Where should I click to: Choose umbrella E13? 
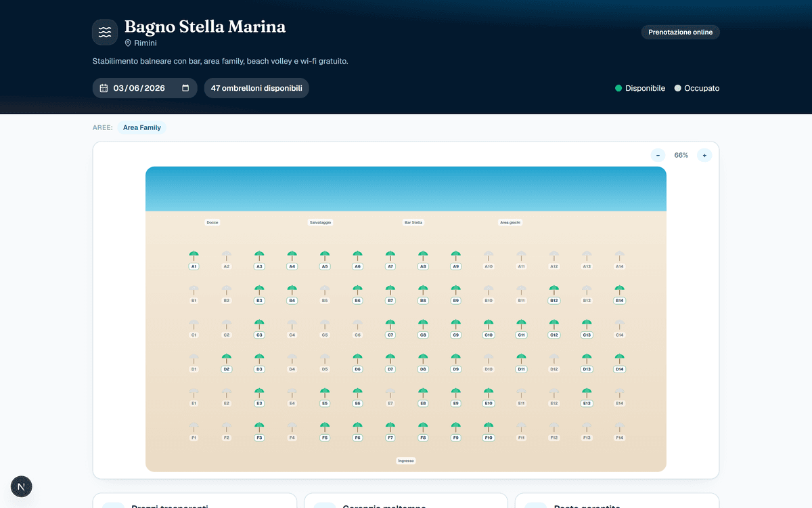(587, 397)
